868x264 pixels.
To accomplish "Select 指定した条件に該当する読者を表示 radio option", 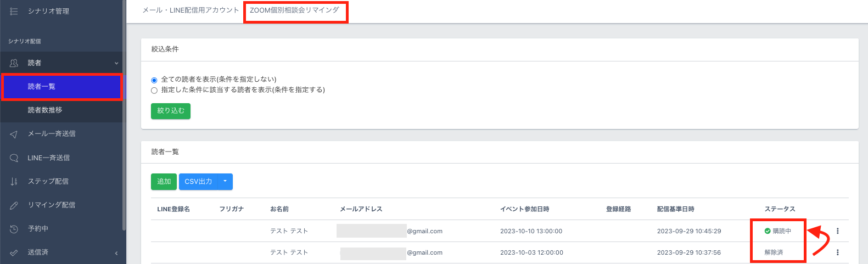I will tap(154, 91).
